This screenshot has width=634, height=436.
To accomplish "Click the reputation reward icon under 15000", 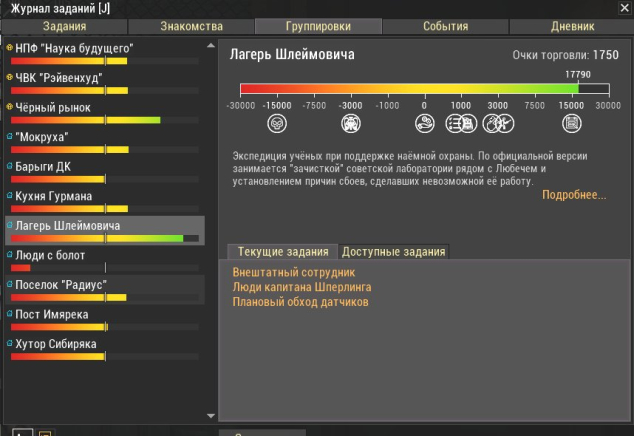I will [571, 123].
